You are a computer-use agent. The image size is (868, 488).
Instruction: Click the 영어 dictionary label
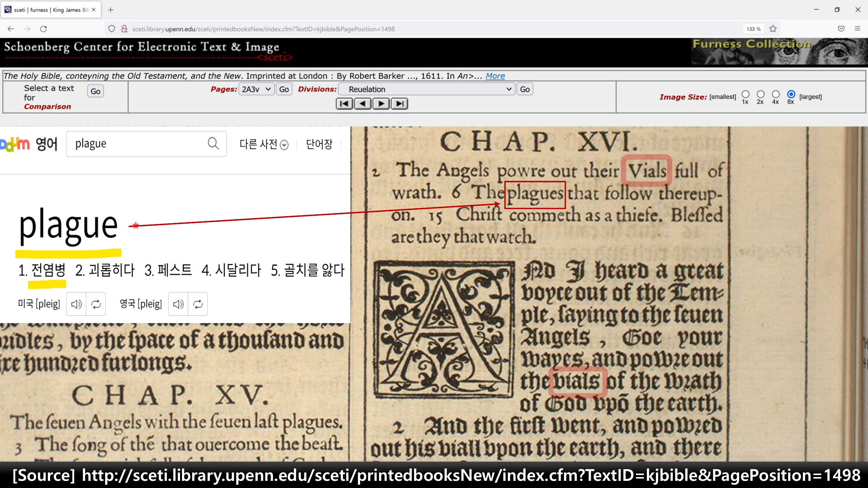pos(47,144)
